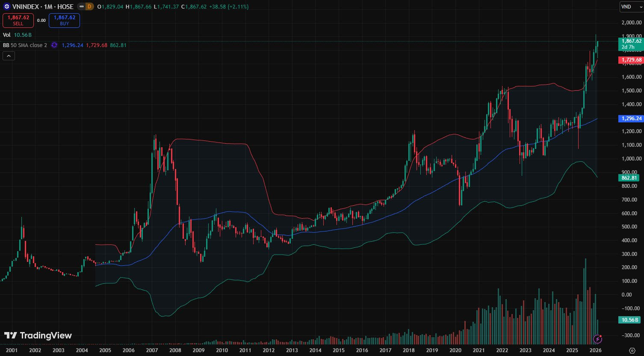Click the green 1,867.62 current price label
Image resolution: width=644 pixels, height=356 pixels.
(631, 41)
